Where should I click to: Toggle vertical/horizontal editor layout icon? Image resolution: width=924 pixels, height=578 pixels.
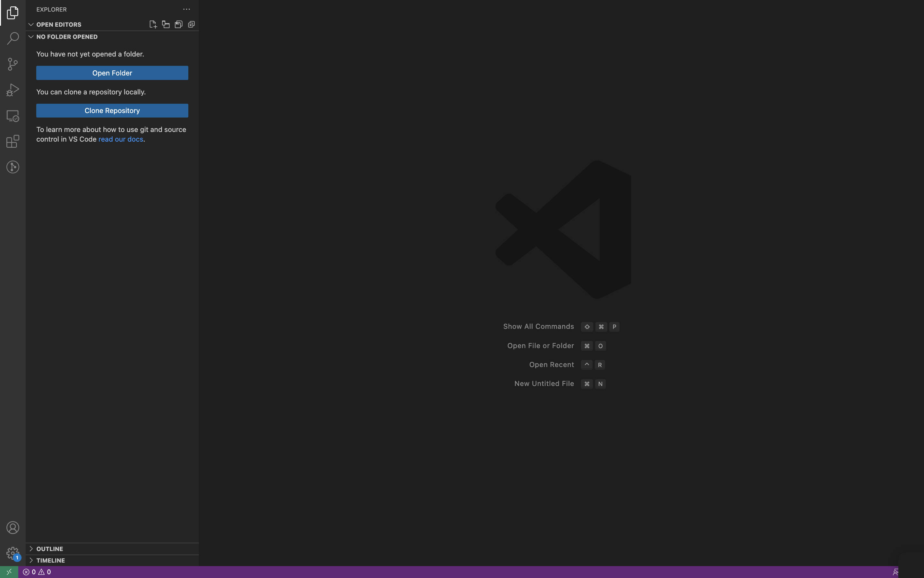(x=166, y=24)
